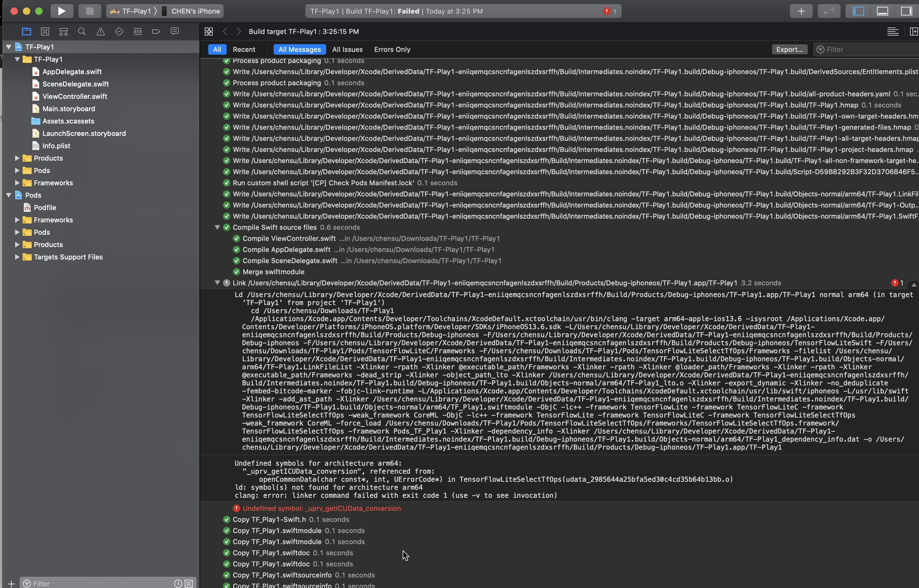Open the Podfile
The height and width of the screenshot is (588, 919).
pos(45,207)
